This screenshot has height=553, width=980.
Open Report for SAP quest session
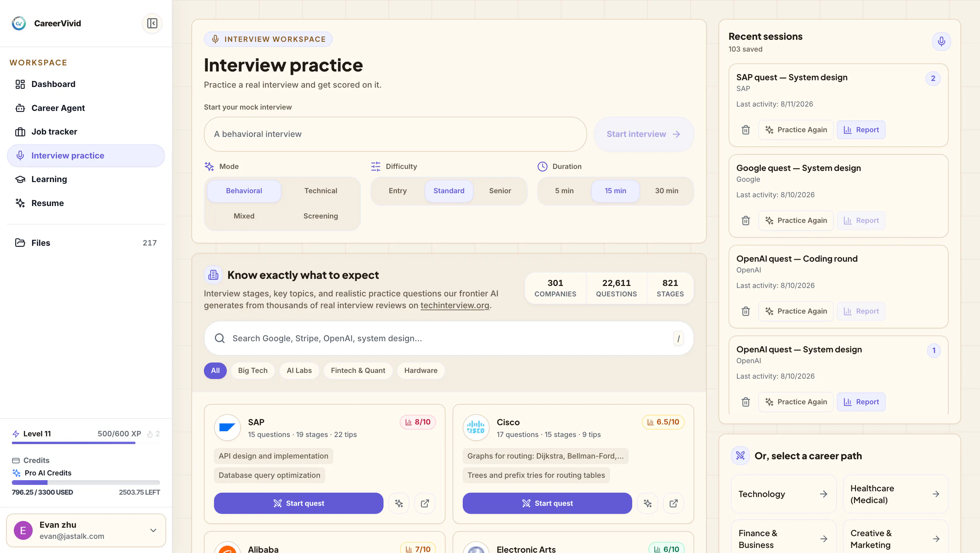pyautogui.click(x=861, y=130)
